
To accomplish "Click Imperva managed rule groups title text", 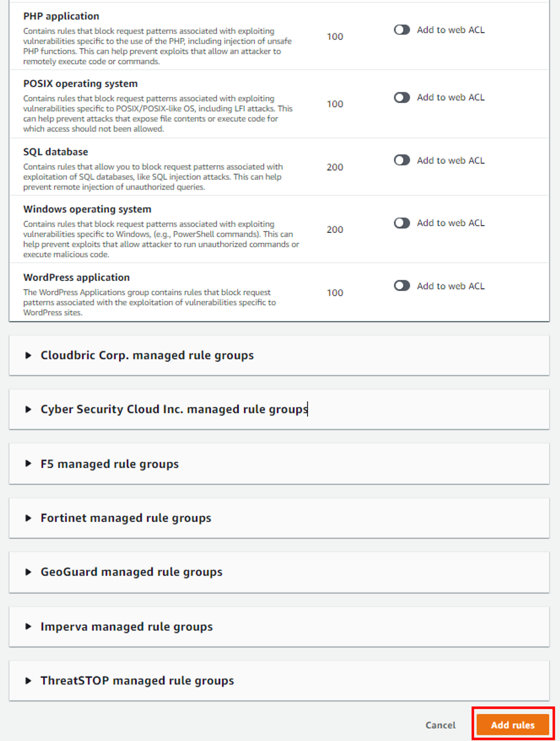I will [x=126, y=626].
